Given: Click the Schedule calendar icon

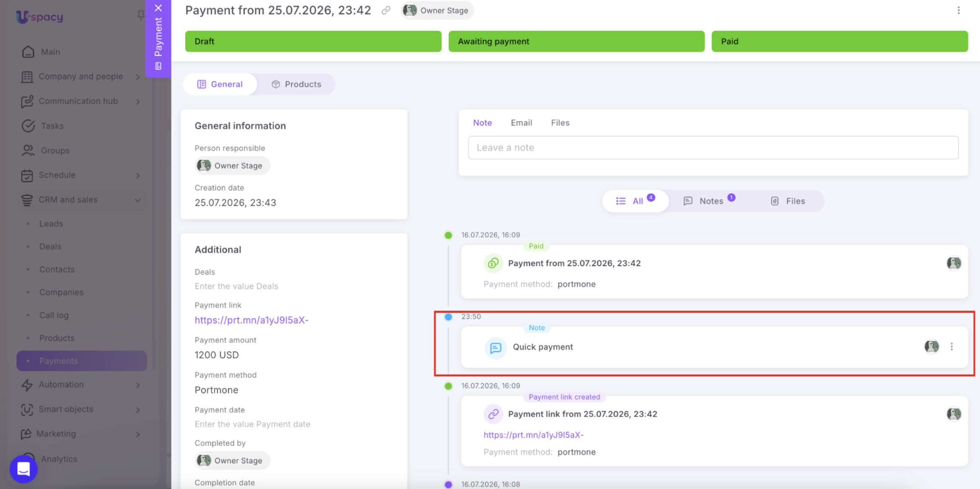Looking at the screenshot, I should point(27,175).
